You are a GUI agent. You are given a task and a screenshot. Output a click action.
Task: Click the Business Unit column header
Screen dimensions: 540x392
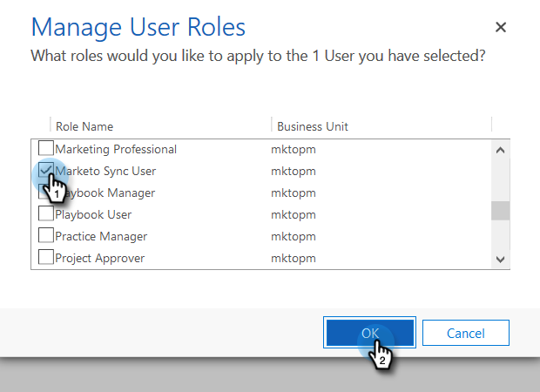pos(312,126)
